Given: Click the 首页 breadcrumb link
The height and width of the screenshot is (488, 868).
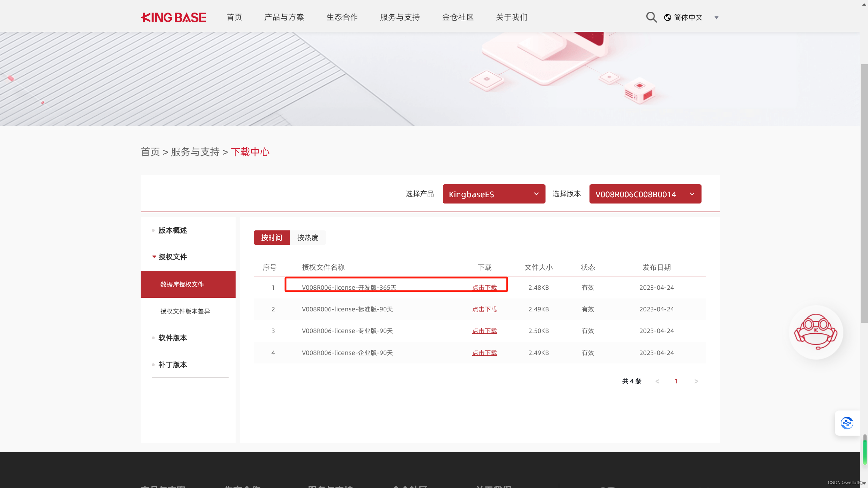Looking at the screenshot, I should pos(150,152).
